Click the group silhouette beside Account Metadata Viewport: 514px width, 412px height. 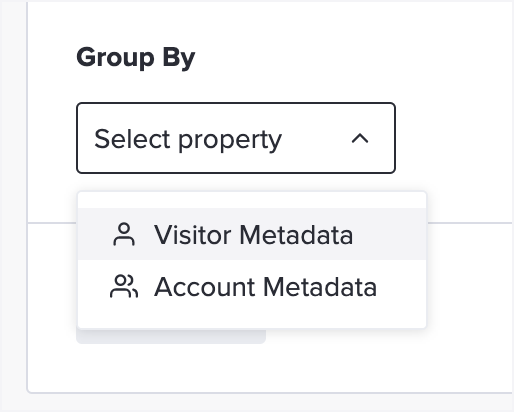[x=124, y=286]
